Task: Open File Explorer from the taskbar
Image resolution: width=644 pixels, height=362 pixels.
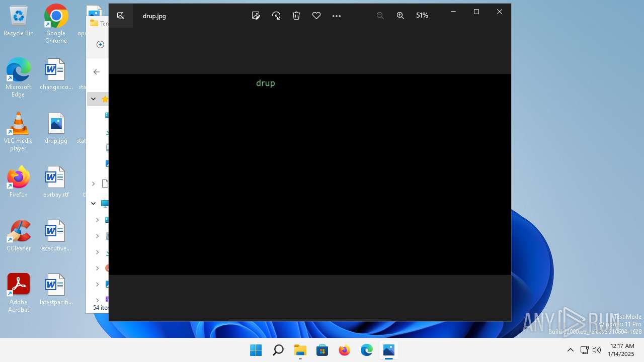Action: coord(300,350)
